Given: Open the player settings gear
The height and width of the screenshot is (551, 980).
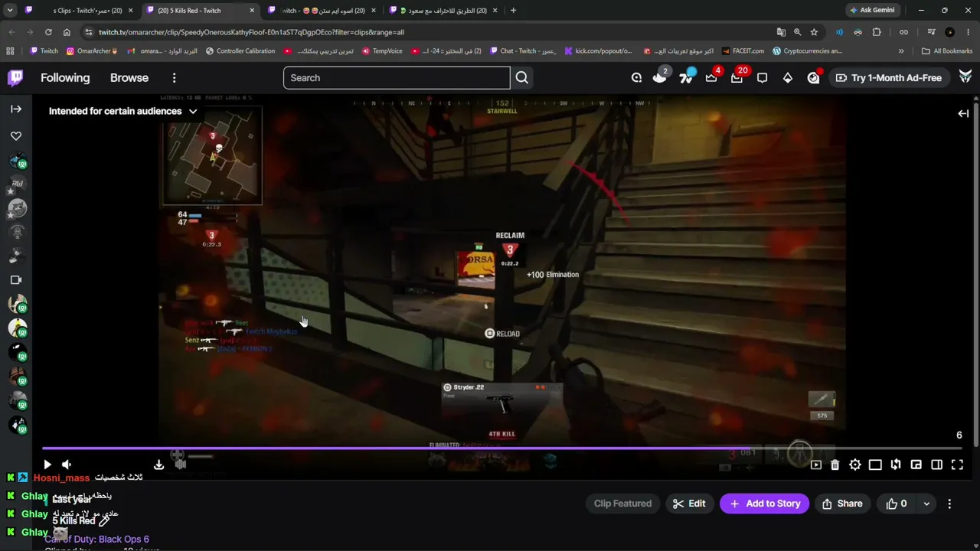Looking at the screenshot, I should (x=855, y=465).
